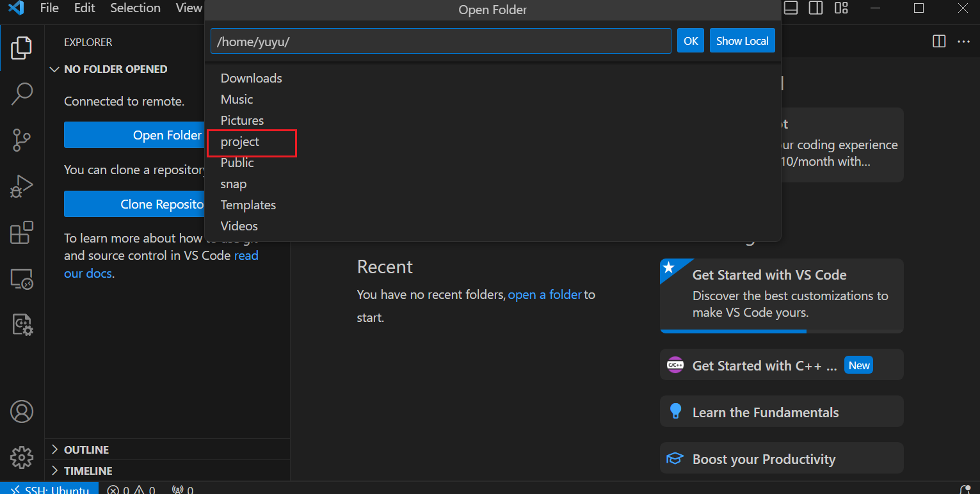
Task: Click OK in the Open Folder dialog
Action: click(691, 41)
